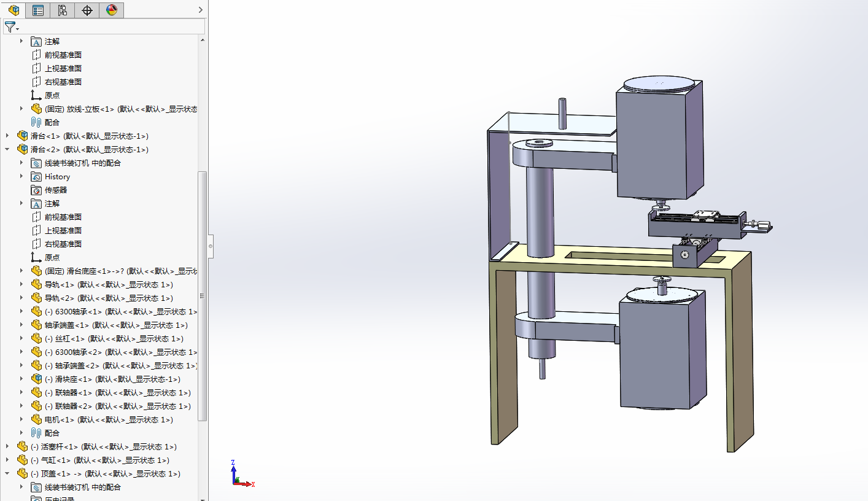Screen dimensions: 868x501
Task: Collapse the 顶盖<1> component node
Action: [7, 474]
